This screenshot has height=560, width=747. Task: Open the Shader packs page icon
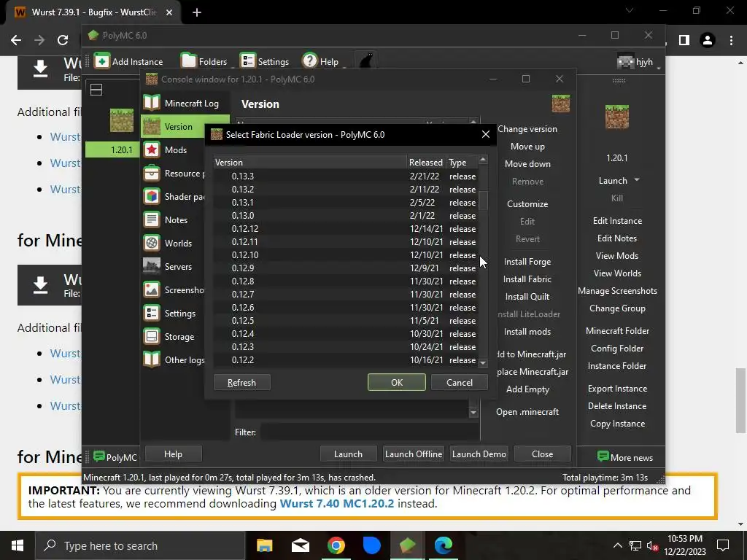pos(152,196)
